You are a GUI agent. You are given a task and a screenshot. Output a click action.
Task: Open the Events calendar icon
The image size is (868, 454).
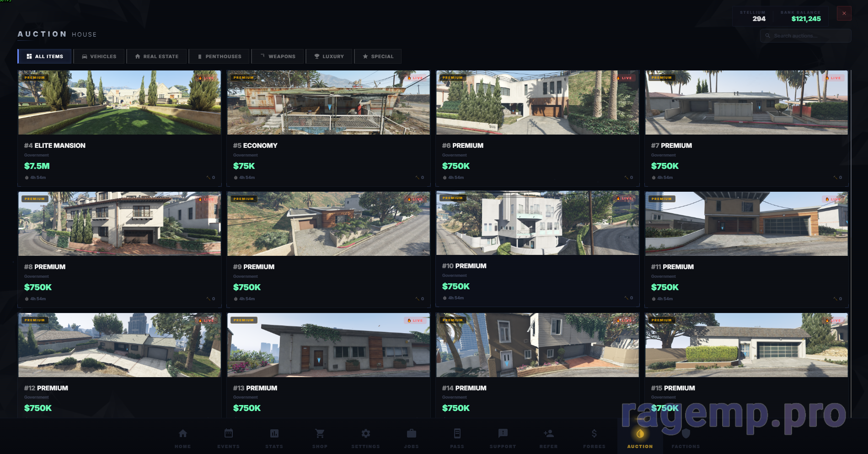(228, 434)
